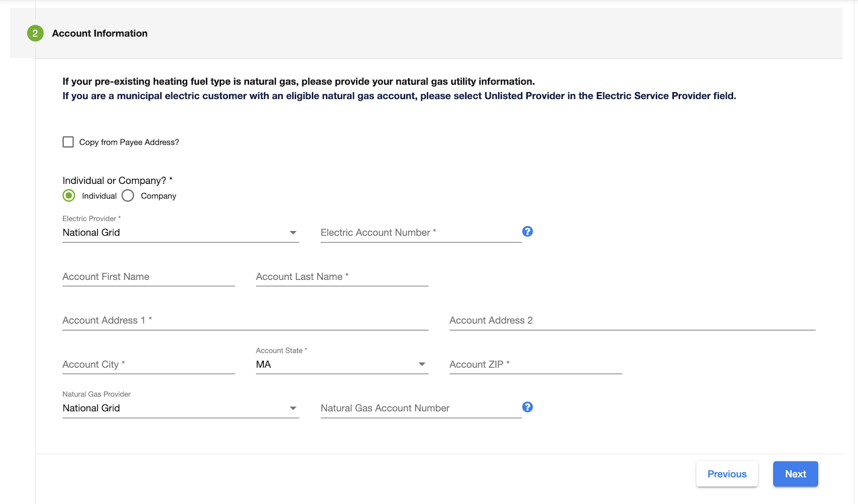This screenshot has width=858, height=504.
Task: Check the Copy from Payee Address box
Action: coord(68,142)
